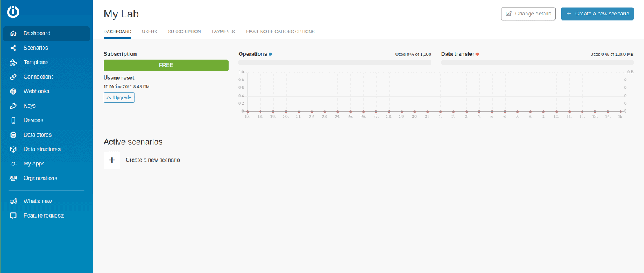Click the Create a new scenario link text
Image resolution: width=644 pixels, height=273 pixels.
tap(153, 160)
